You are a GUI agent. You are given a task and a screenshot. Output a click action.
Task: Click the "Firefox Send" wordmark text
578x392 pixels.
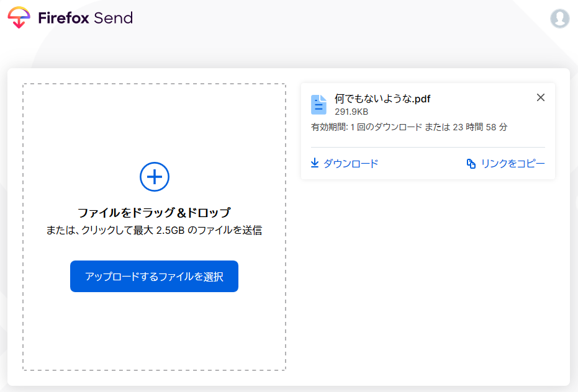point(85,18)
